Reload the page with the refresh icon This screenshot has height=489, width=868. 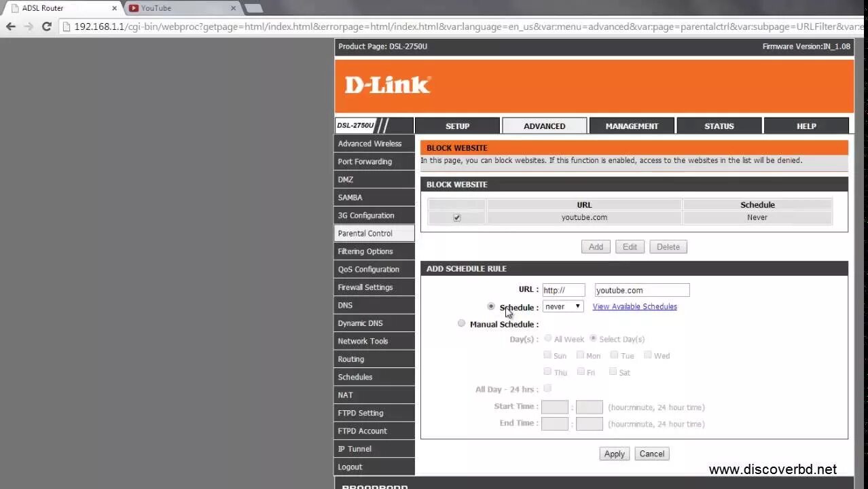(46, 26)
